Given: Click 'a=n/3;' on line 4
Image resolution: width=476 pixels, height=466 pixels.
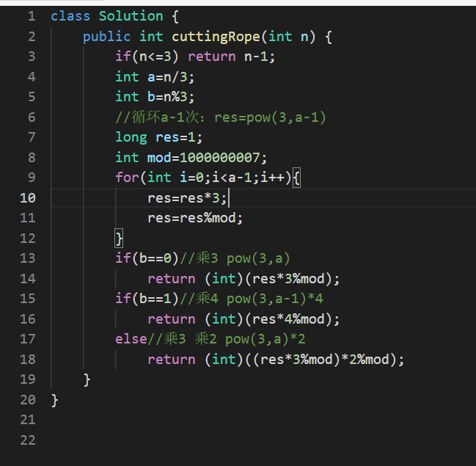Looking at the screenshot, I should click(x=171, y=77).
